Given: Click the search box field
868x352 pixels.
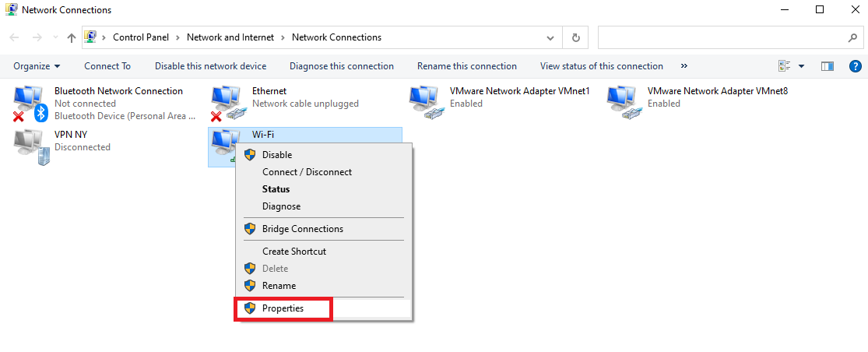Looking at the screenshot, I should click(720, 37).
